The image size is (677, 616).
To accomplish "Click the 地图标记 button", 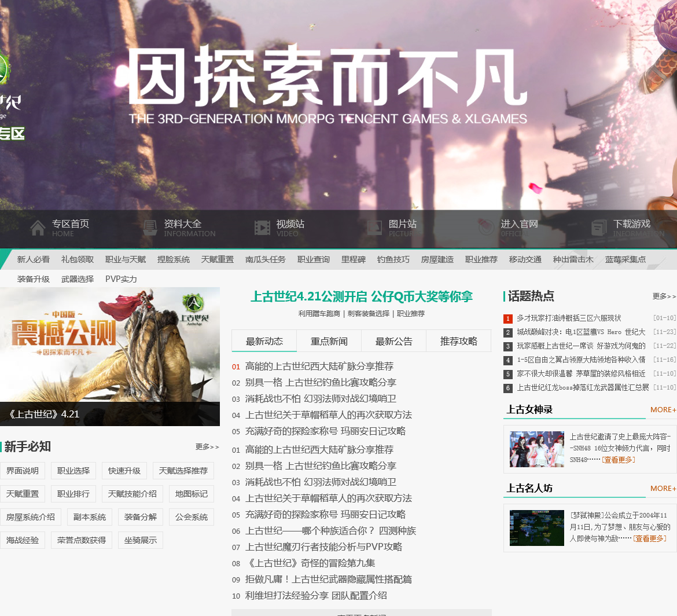I will pos(192,494).
